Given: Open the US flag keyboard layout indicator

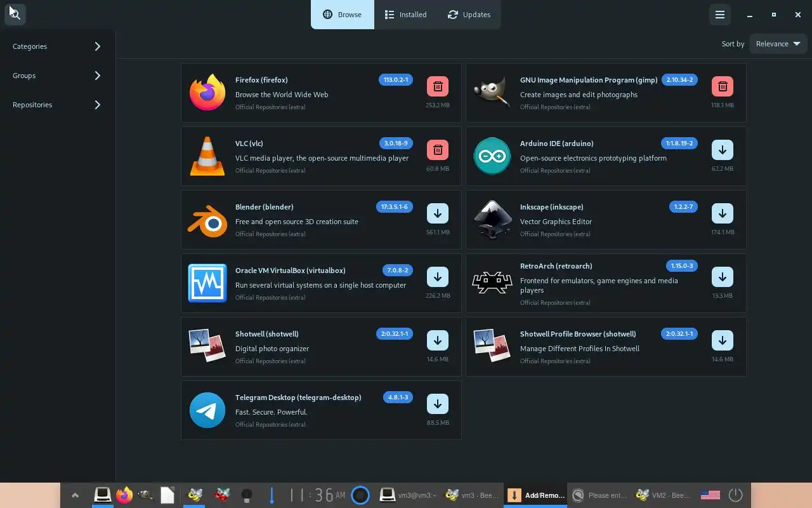Looking at the screenshot, I should (710, 495).
